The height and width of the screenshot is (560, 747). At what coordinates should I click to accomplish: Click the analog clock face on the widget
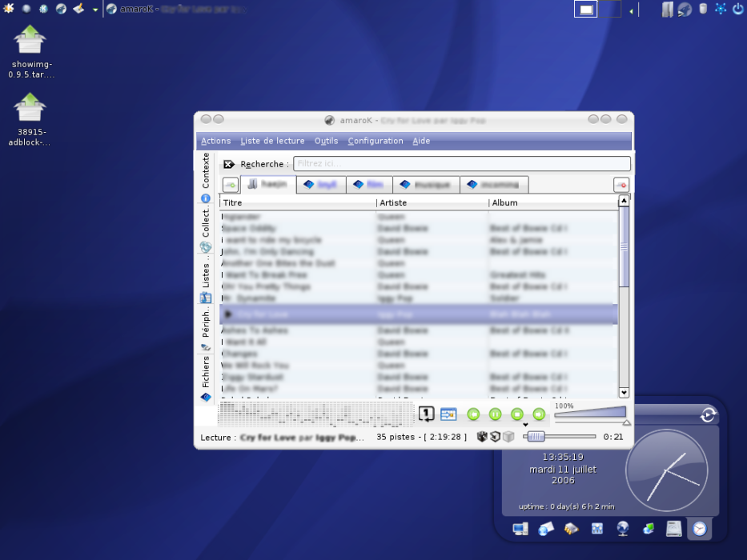[x=666, y=470]
